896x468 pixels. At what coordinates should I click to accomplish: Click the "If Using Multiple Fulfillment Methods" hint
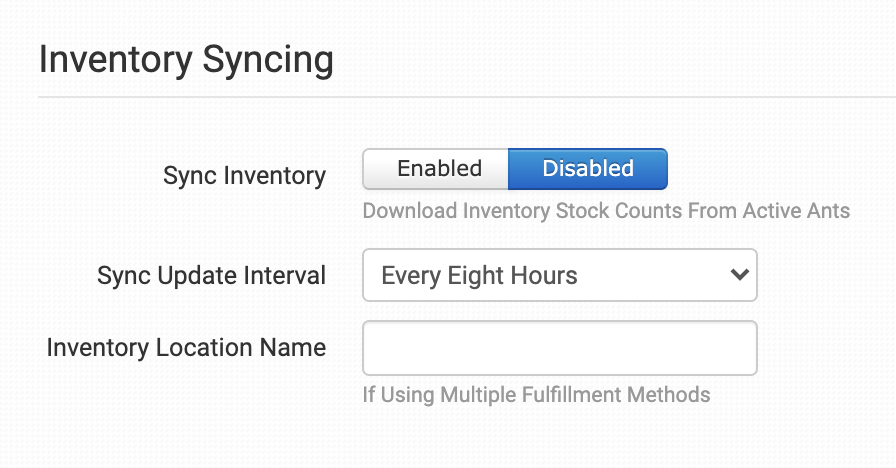pos(536,394)
